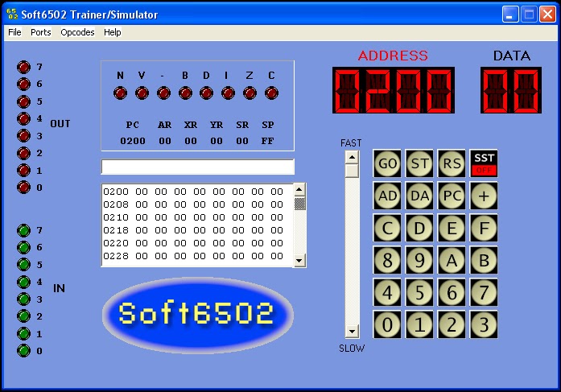Toggle green IN port LED 1

tap(23, 333)
